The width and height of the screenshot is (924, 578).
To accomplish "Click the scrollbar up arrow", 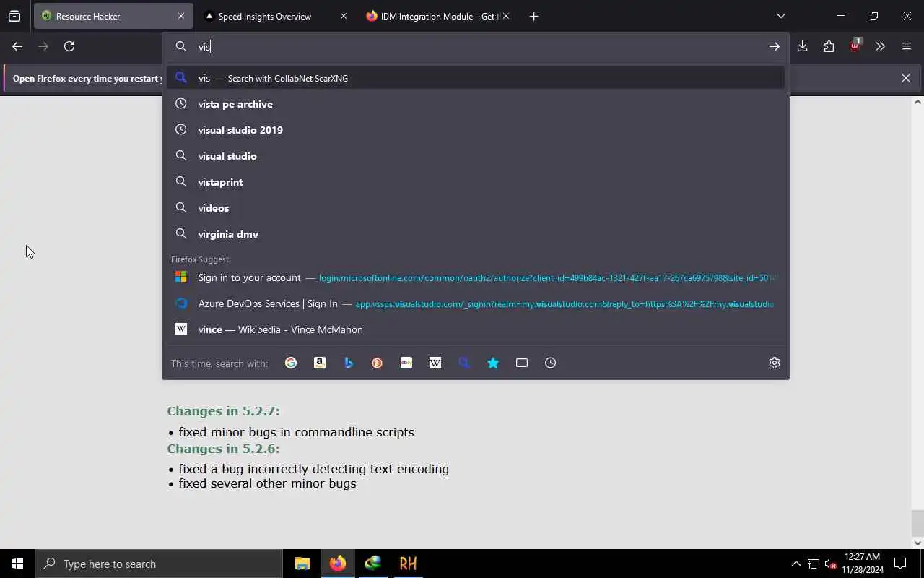I will click(x=918, y=102).
